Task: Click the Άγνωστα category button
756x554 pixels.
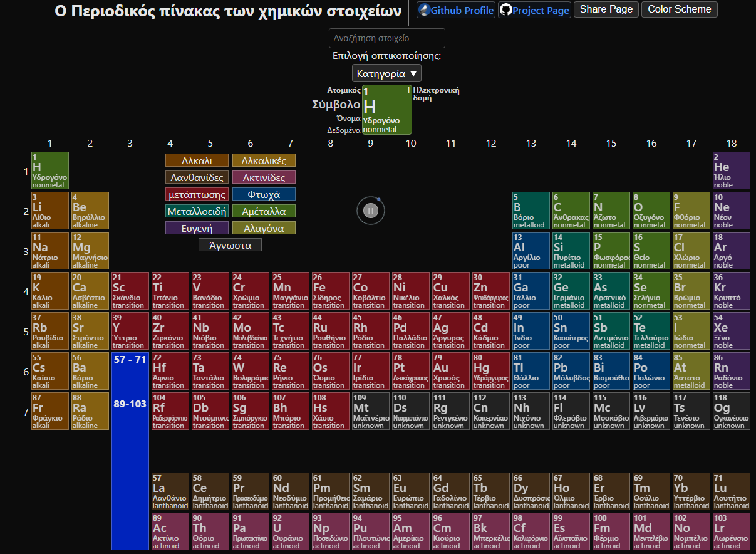Action: click(x=230, y=245)
